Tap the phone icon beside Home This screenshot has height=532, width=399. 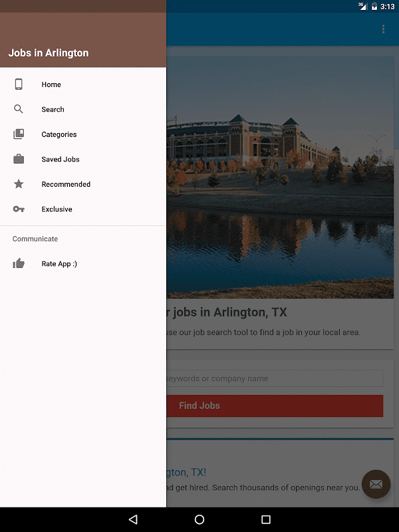(x=19, y=84)
